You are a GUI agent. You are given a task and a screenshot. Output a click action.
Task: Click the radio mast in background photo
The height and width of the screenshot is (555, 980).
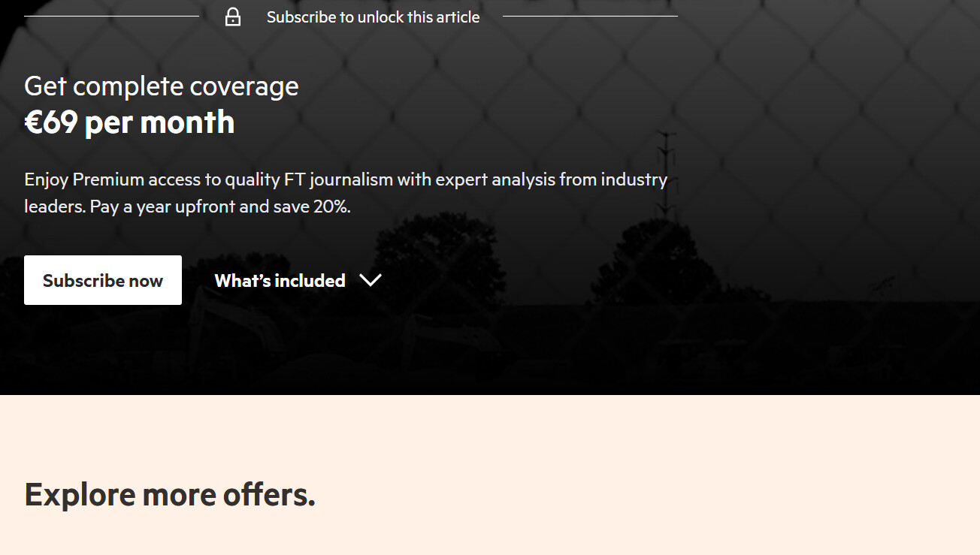coord(666,173)
